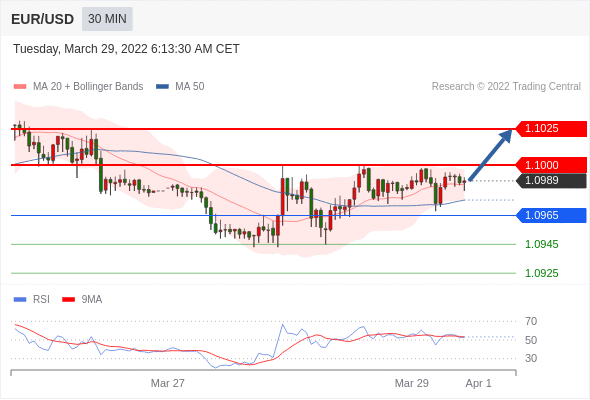This screenshot has width=590, height=400.
Task: Select the 1.0965 blue pivot price tag
Action: (x=551, y=216)
